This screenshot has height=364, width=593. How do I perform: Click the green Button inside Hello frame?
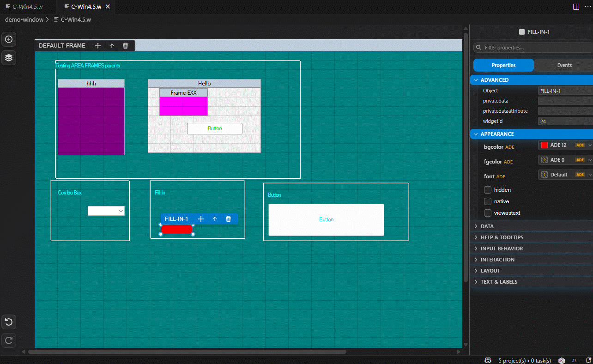pos(214,128)
